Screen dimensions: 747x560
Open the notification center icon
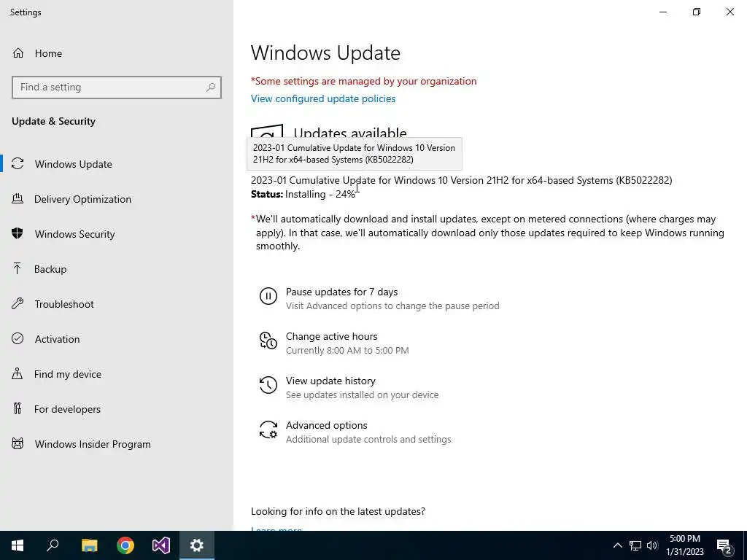(724, 547)
